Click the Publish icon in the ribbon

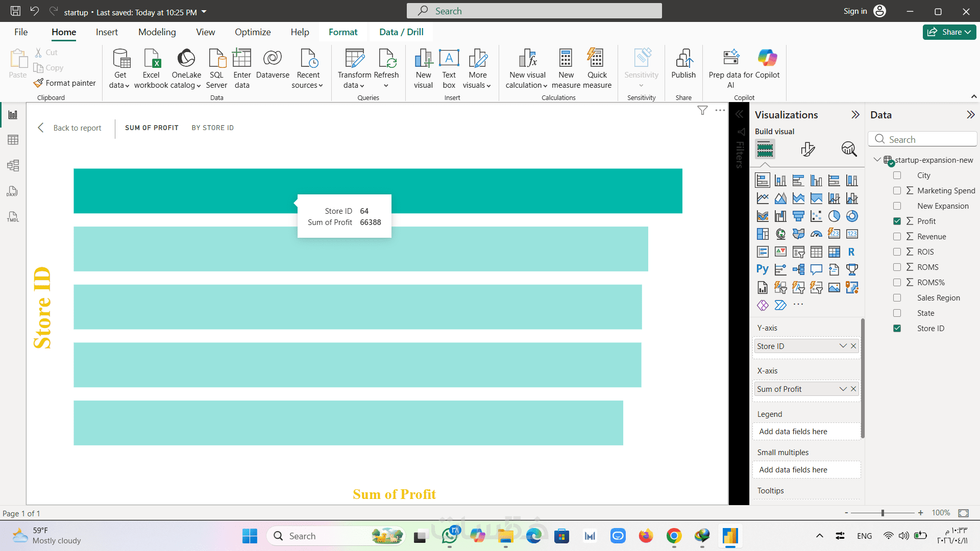coord(683,59)
